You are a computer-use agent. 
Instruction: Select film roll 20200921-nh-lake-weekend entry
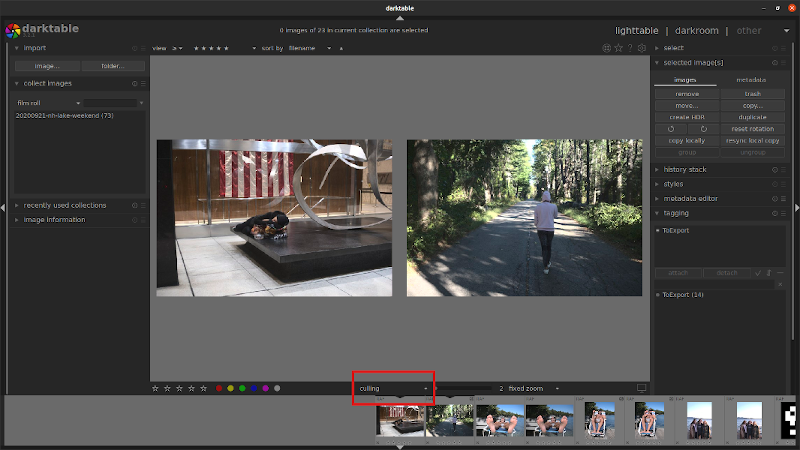(x=64, y=116)
